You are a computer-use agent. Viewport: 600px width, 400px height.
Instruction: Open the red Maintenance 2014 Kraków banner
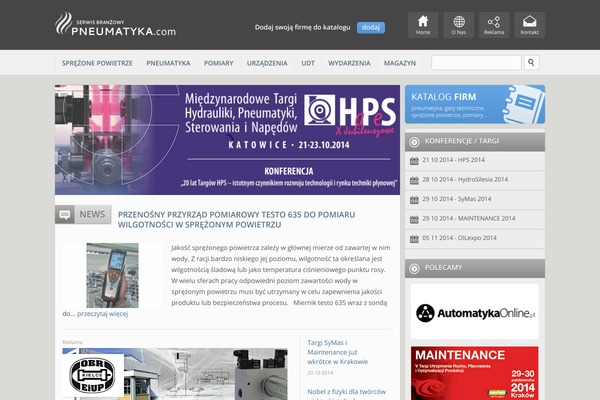click(475, 373)
